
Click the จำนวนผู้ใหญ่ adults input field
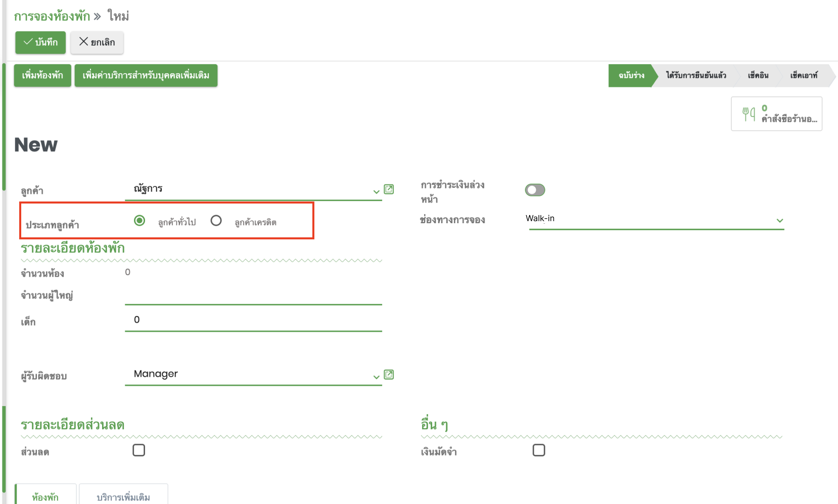click(253, 296)
